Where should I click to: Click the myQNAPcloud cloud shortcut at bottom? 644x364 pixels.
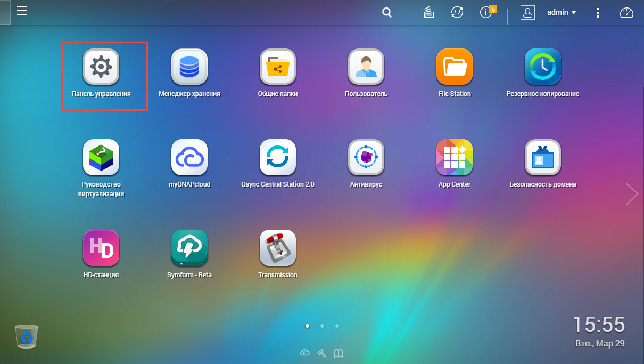click(x=305, y=353)
